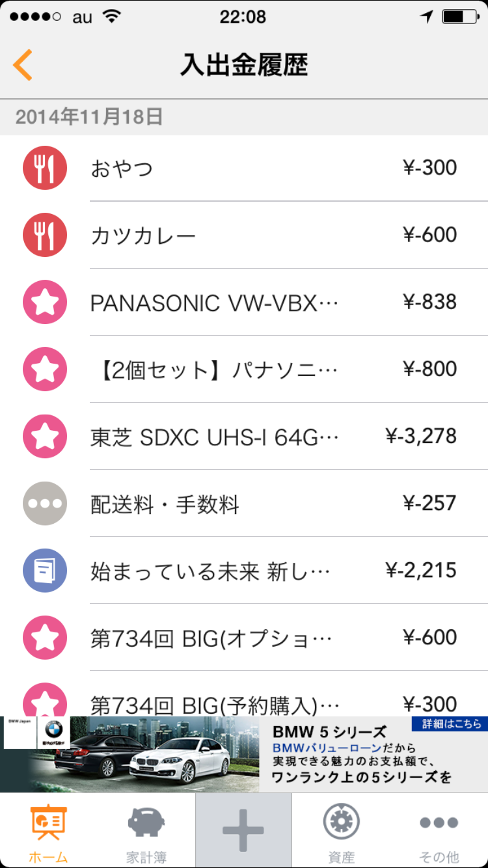The height and width of the screenshot is (868, 488).
Task: Tap the star icon beside 【2個セット】パナソニ
Action: pos(45,369)
